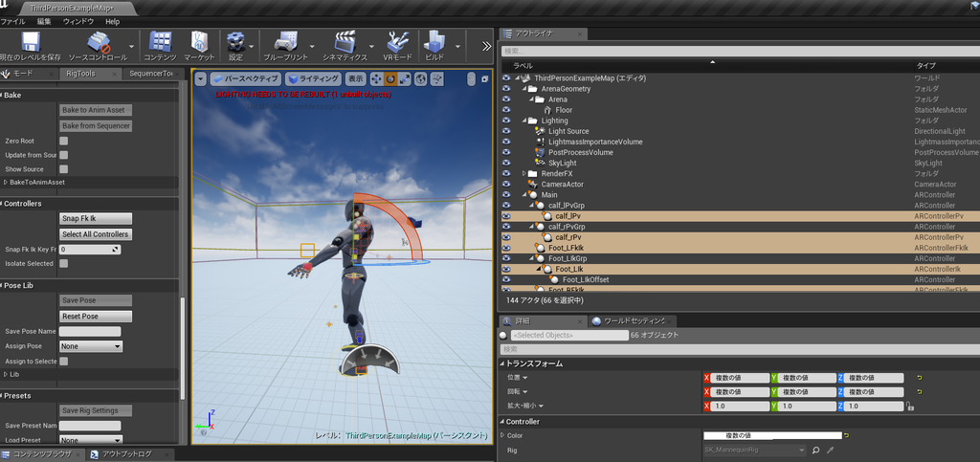Enable Assign to Selected checkbox
980x462 pixels.
tap(64, 361)
